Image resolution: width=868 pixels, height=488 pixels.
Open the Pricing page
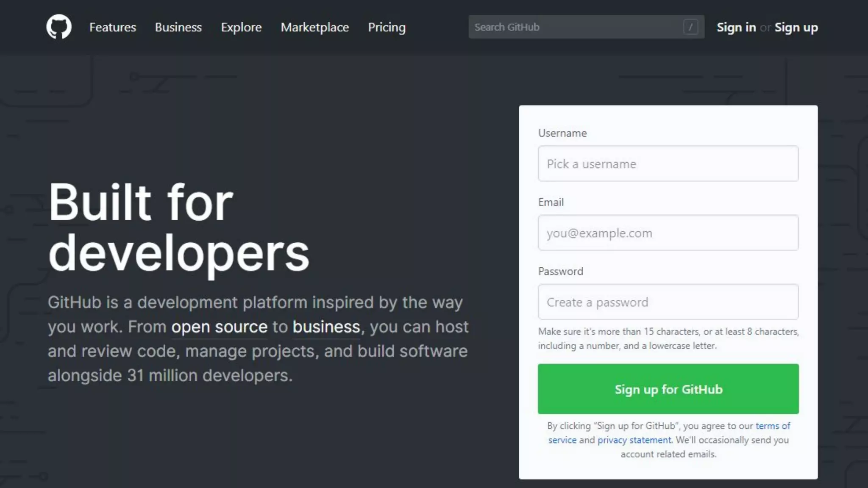pyautogui.click(x=387, y=27)
